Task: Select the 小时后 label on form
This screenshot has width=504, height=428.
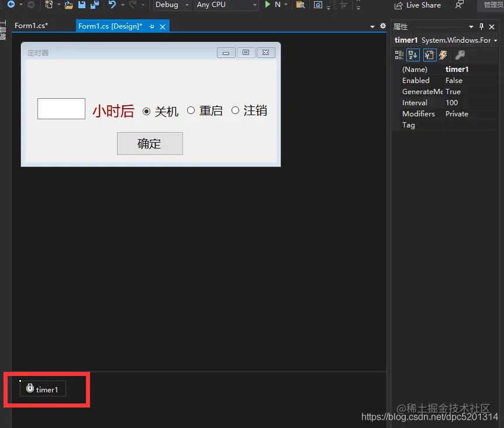Action: [x=113, y=111]
